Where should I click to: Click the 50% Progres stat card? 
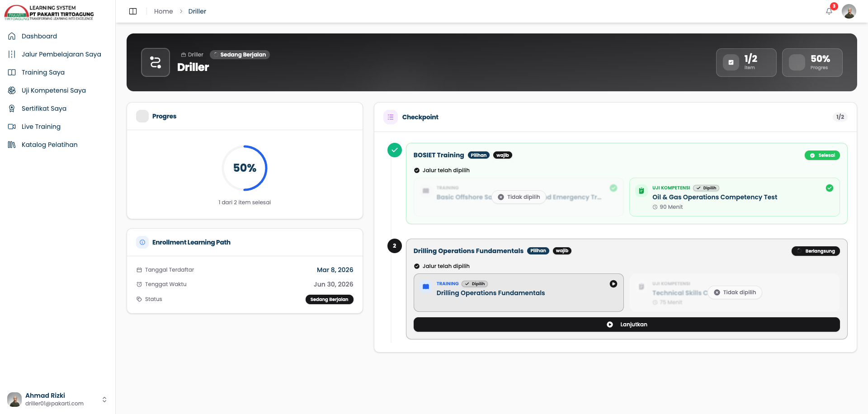coord(812,62)
